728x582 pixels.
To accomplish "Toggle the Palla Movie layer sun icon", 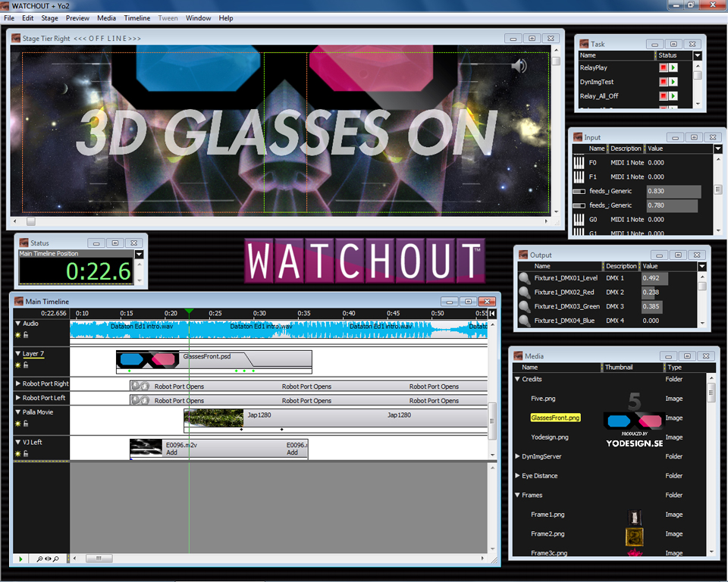I will (x=17, y=423).
